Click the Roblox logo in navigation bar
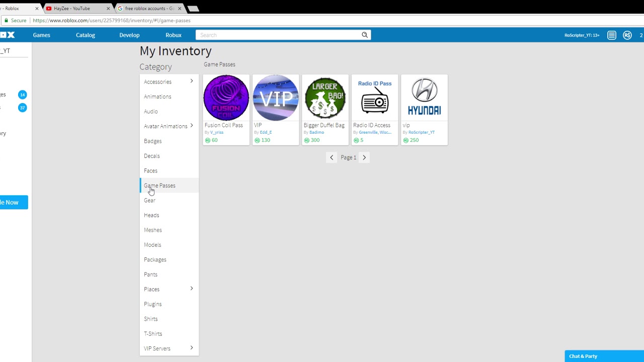 point(8,35)
